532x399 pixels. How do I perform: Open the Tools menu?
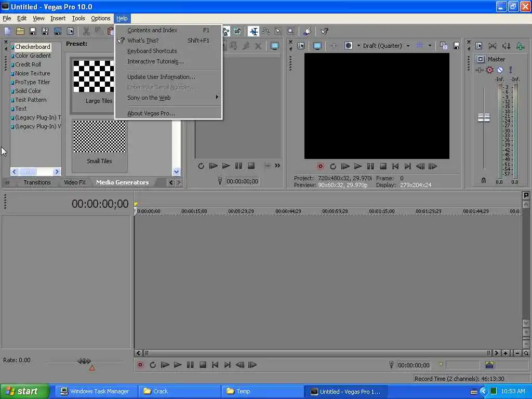(78, 18)
